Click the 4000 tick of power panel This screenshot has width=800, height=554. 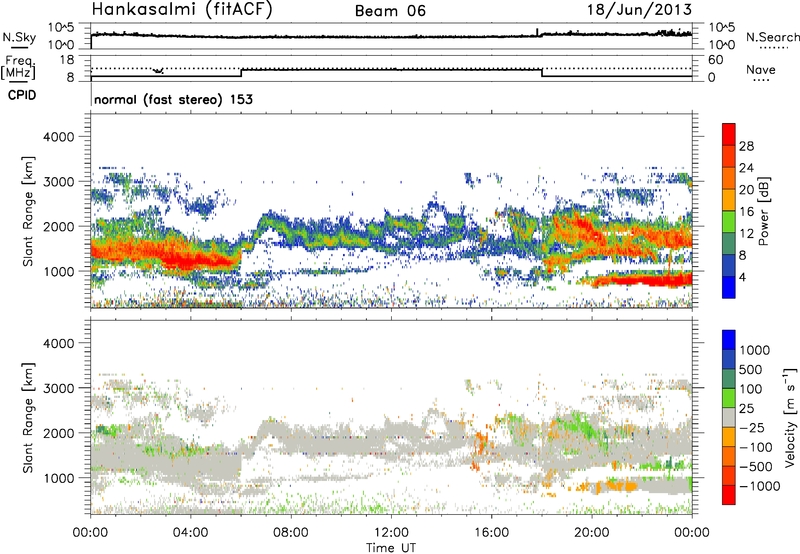pyautogui.click(x=58, y=137)
